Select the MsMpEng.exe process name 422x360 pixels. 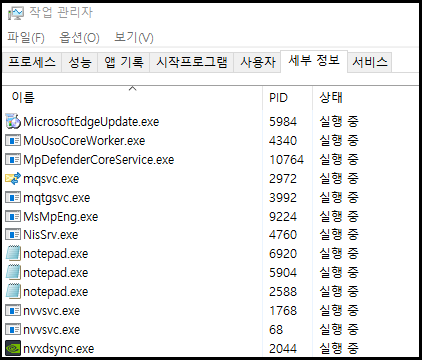[x=61, y=217]
